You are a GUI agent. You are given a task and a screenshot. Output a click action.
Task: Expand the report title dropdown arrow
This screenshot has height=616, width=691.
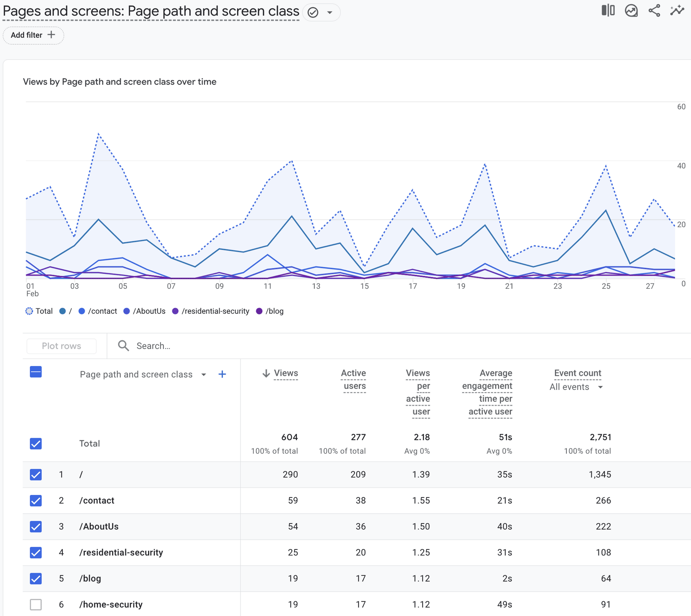tap(329, 13)
